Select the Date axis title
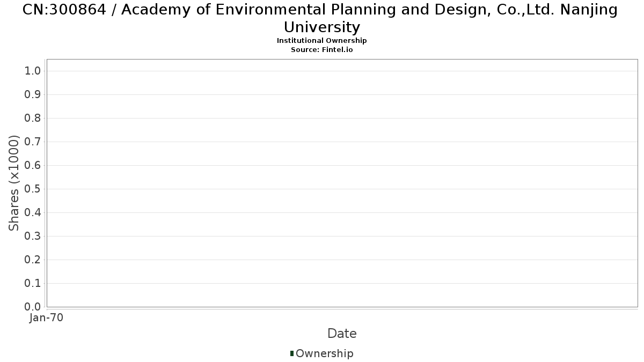This screenshot has height=362, width=644. (342, 334)
